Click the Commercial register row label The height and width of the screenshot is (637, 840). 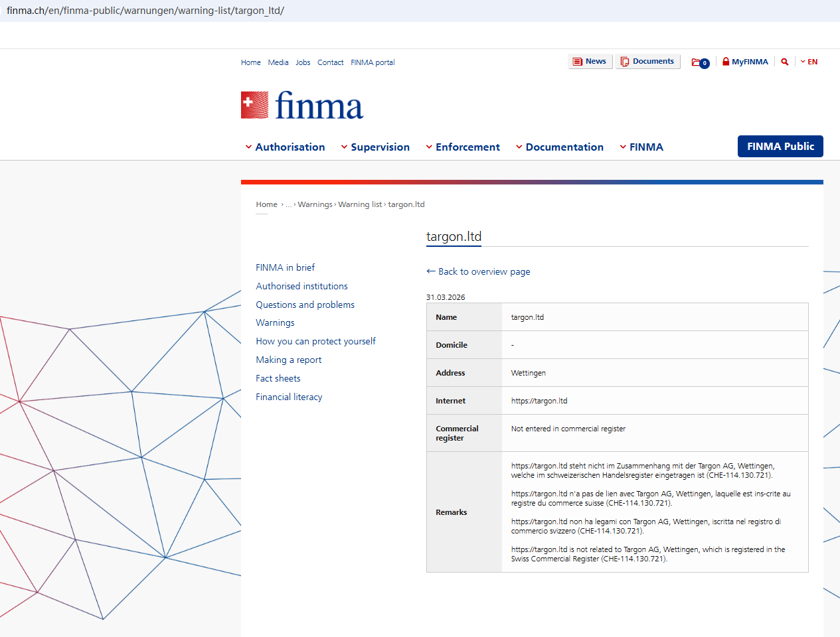(x=457, y=433)
